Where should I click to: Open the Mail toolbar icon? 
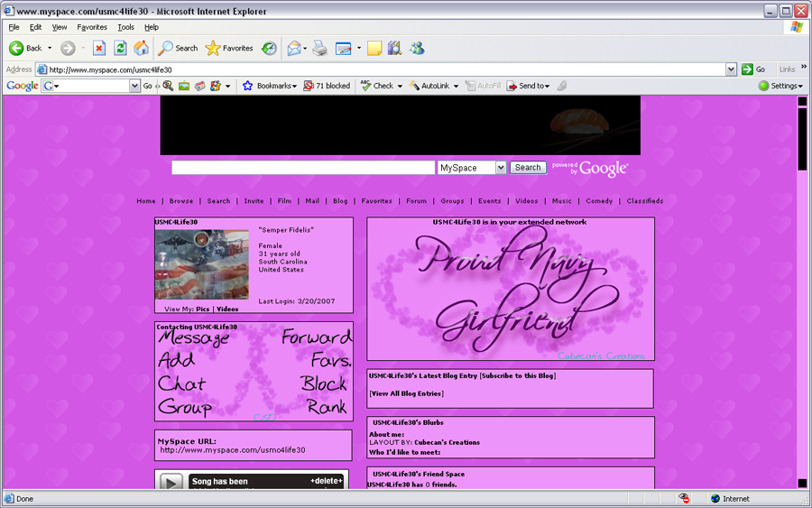pyautogui.click(x=294, y=48)
